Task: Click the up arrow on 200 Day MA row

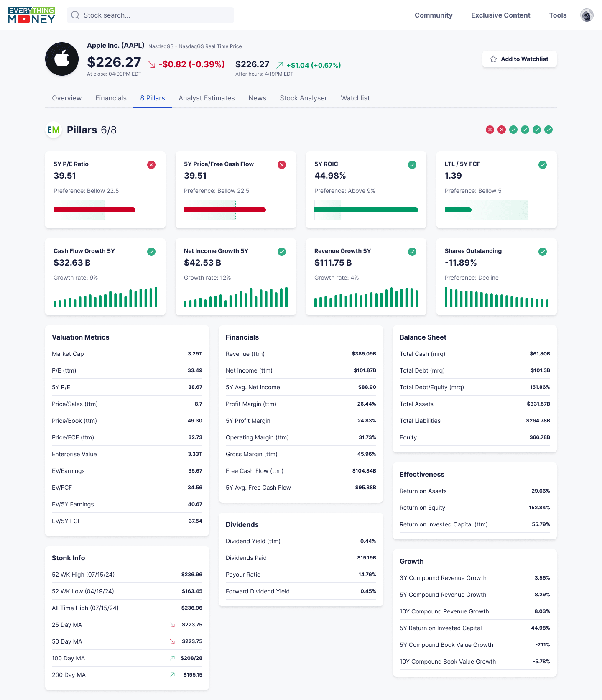Action: [172, 675]
